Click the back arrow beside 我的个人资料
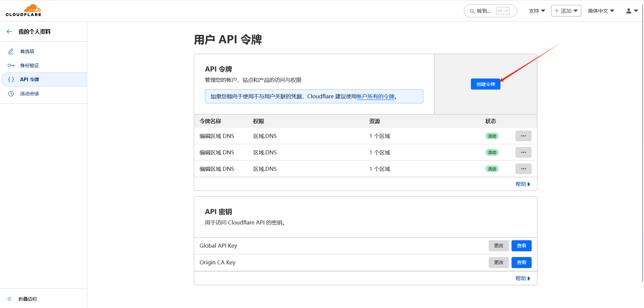644x308 pixels. point(9,32)
